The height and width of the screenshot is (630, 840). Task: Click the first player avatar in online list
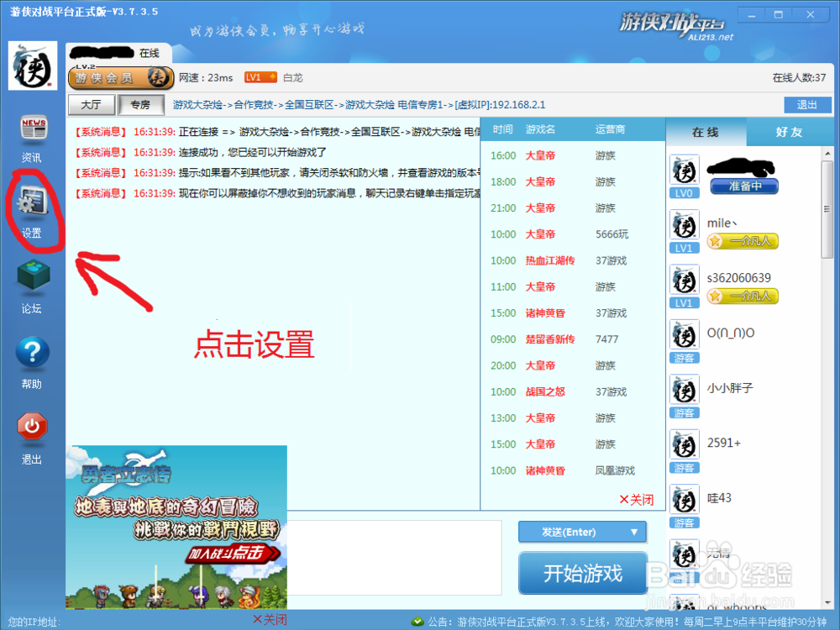(684, 171)
